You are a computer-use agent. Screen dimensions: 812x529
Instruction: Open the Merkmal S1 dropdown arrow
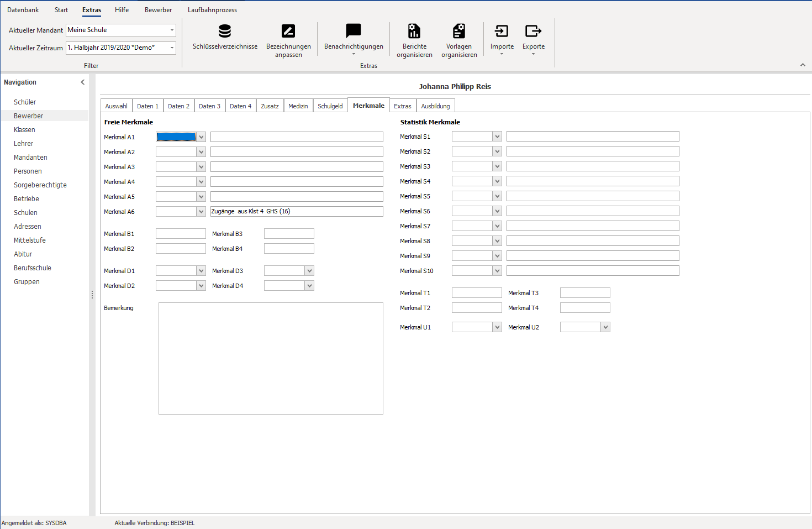[x=497, y=137]
